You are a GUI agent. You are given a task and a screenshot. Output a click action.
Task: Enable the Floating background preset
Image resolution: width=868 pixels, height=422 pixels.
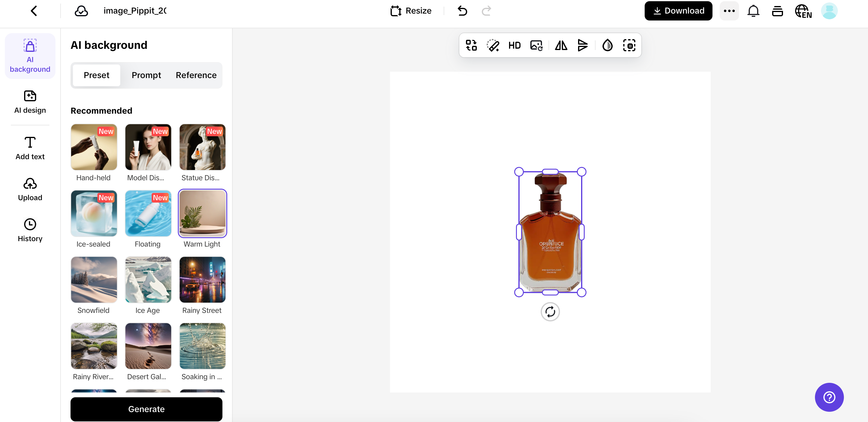point(148,213)
